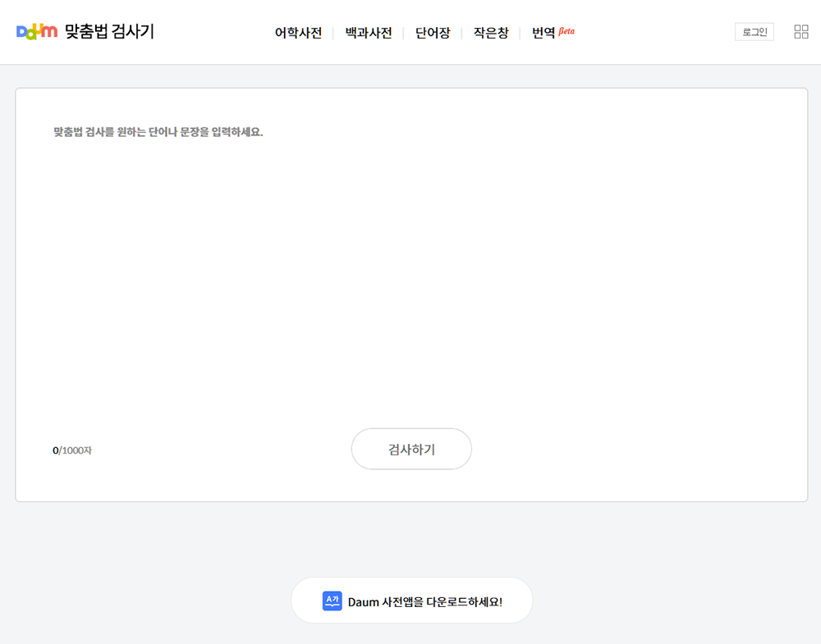Open the 백과사전 menu item
821x644 pixels.
(x=367, y=34)
